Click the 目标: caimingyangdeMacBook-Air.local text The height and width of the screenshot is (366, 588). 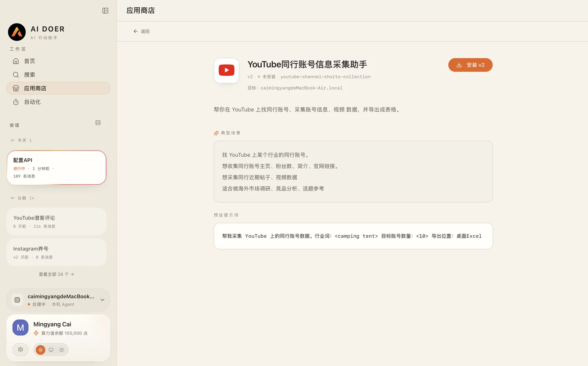295,88
